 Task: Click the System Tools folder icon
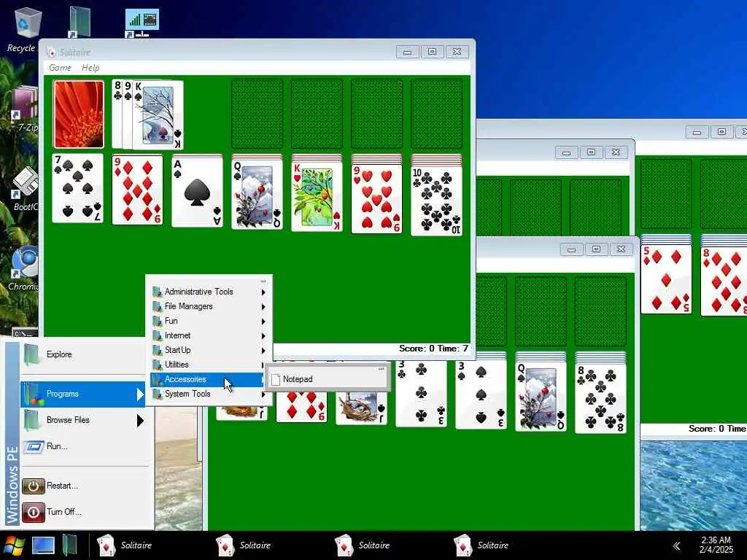158,394
